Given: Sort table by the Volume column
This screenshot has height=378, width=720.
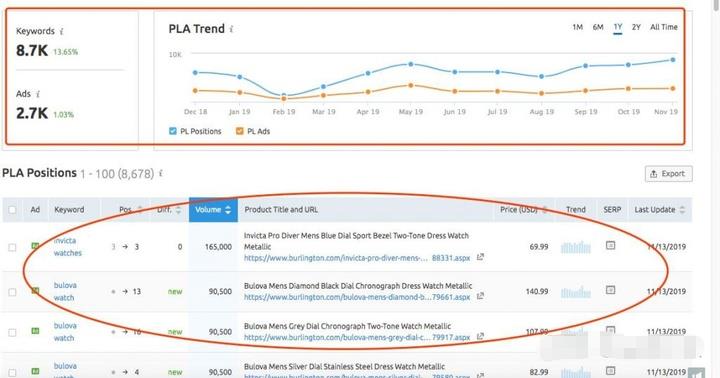Looking at the screenshot, I should [213, 210].
